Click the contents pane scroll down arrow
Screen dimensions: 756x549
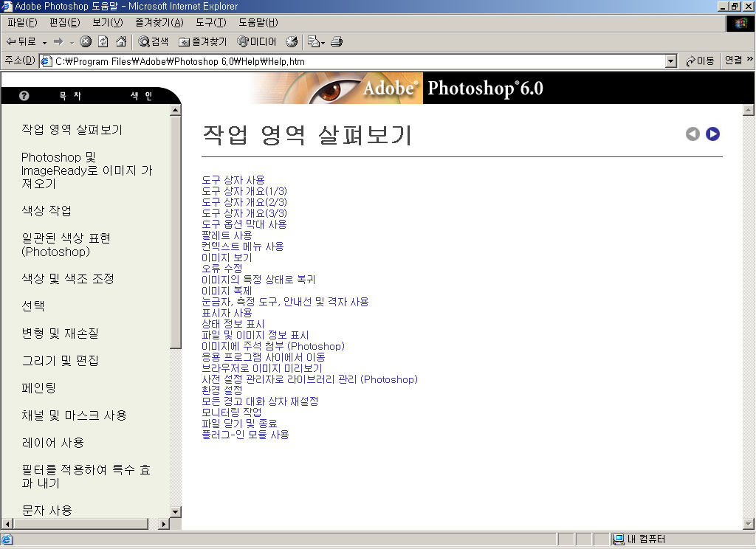176,511
